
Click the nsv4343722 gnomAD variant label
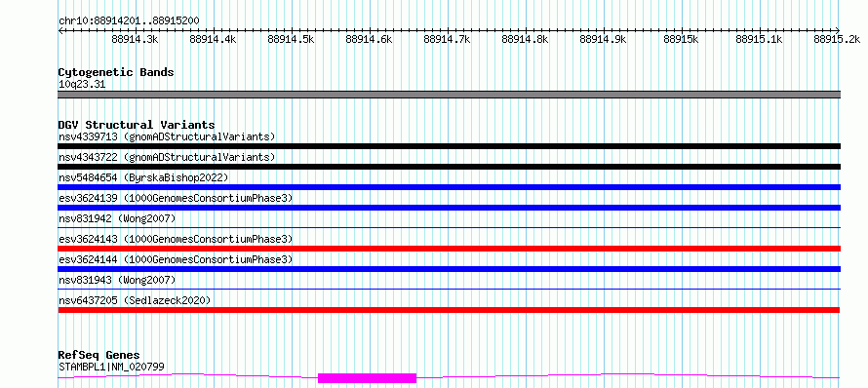coord(167,157)
